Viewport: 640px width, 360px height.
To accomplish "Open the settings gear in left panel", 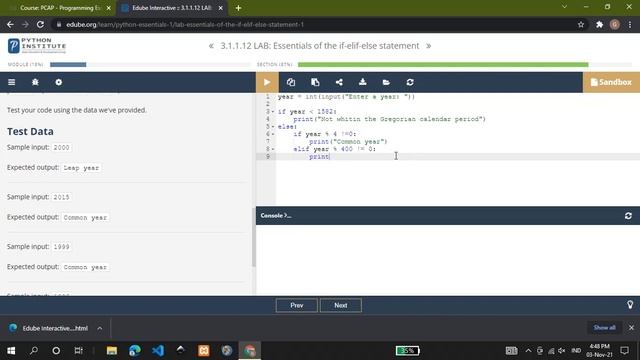I will coord(59,82).
